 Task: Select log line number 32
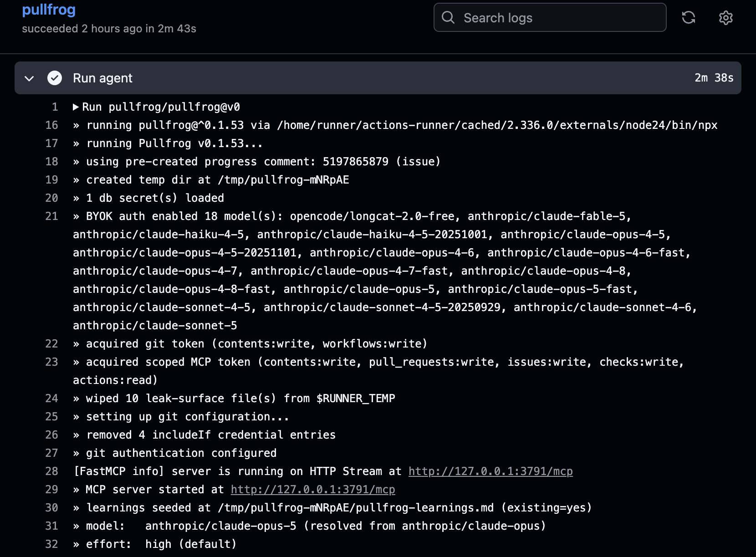pyautogui.click(x=52, y=544)
